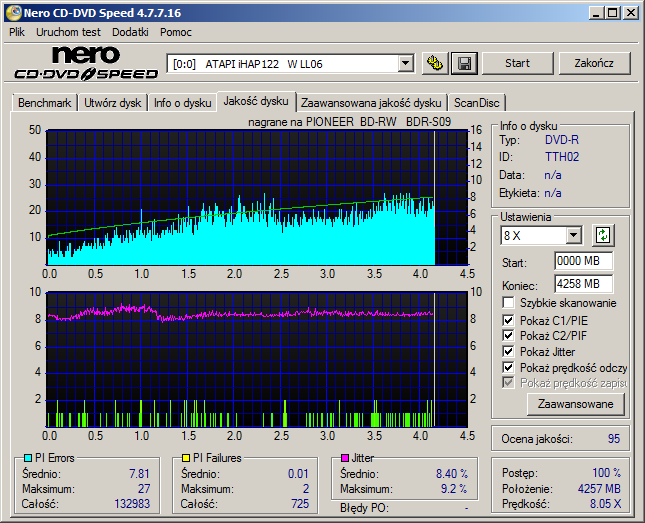The width and height of the screenshot is (645, 523).
Task: Uncheck Pokaż Jitter checkbox
Action: 508,351
